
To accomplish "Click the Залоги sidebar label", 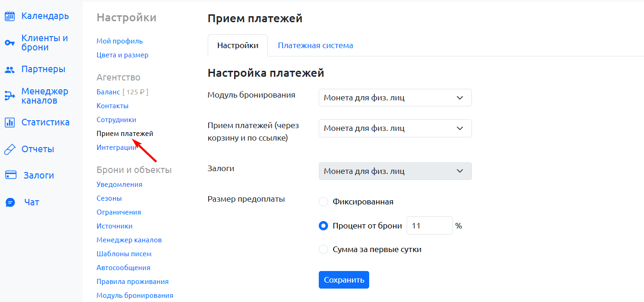I will 39,175.
